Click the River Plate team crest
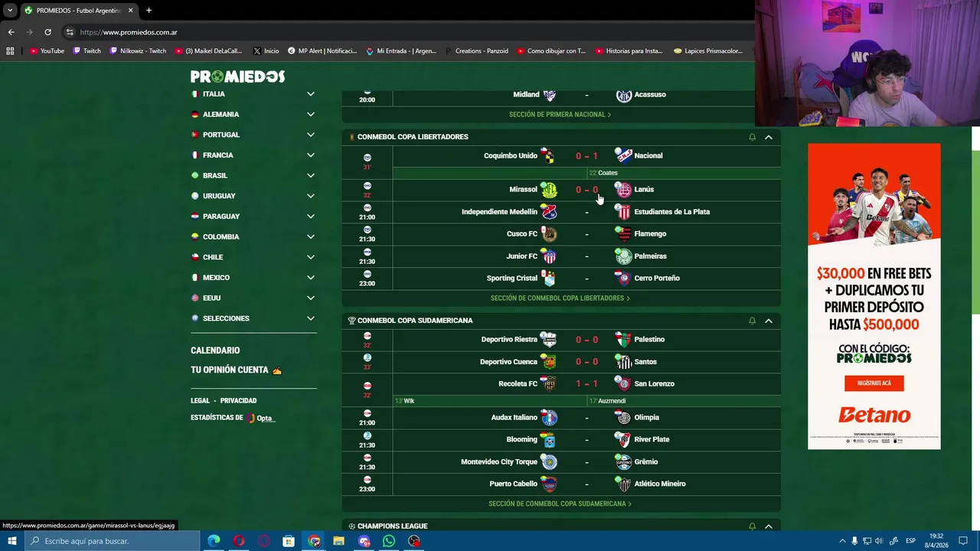980x551 pixels. click(x=624, y=440)
